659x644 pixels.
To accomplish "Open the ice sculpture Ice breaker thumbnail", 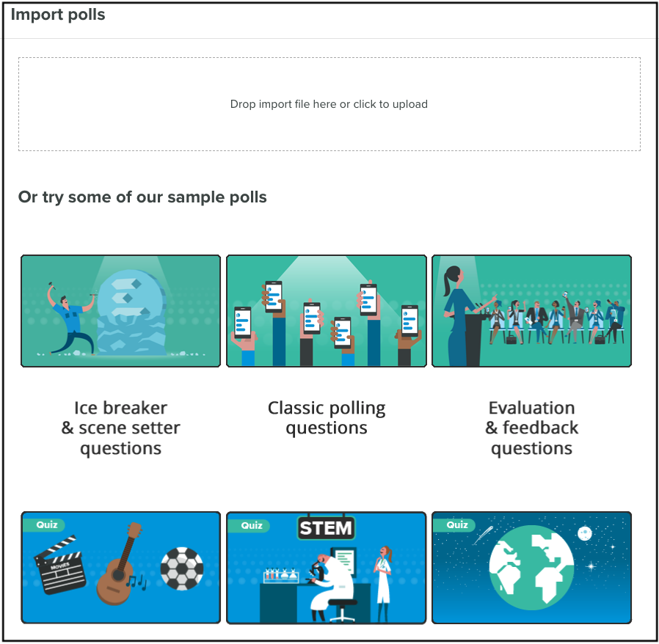I will pos(120,311).
